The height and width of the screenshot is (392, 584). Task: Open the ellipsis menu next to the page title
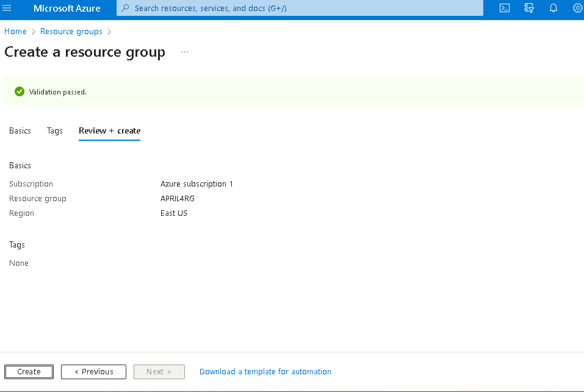(184, 52)
